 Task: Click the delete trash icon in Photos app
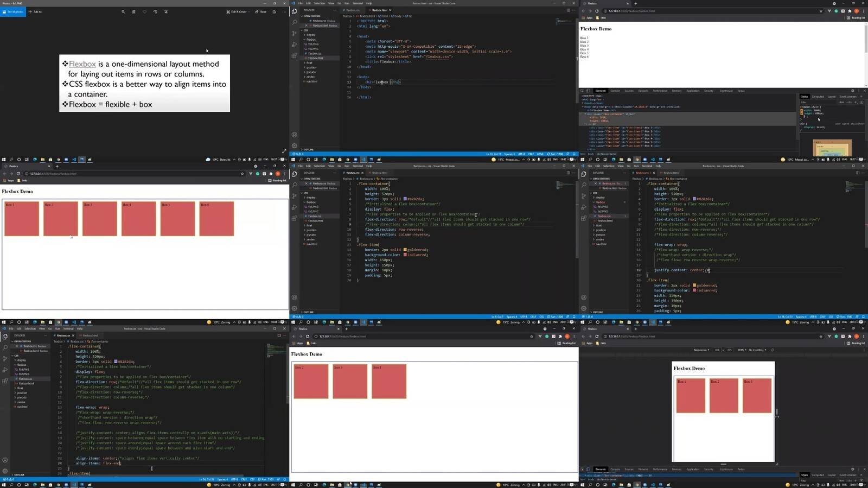(133, 11)
